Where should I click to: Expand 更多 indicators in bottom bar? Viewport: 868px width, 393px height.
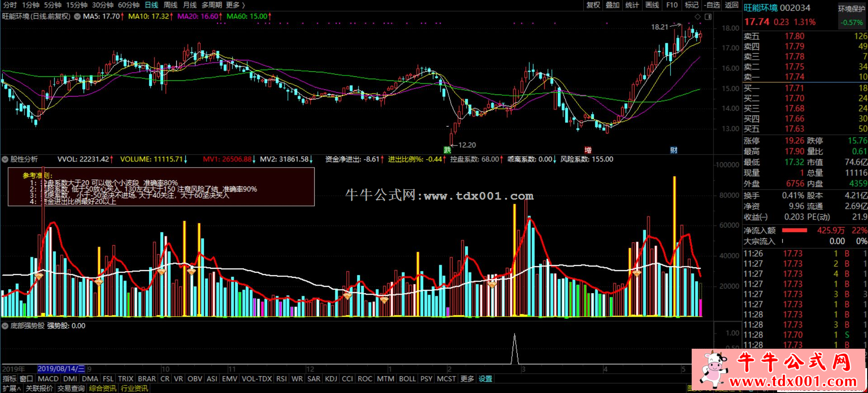click(x=467, y=379)
